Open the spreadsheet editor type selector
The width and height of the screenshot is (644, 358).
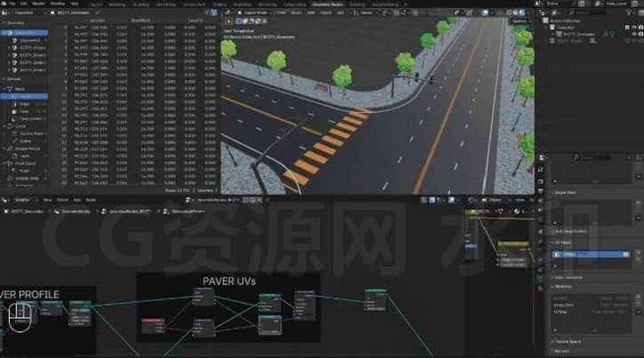click(5, 12)
